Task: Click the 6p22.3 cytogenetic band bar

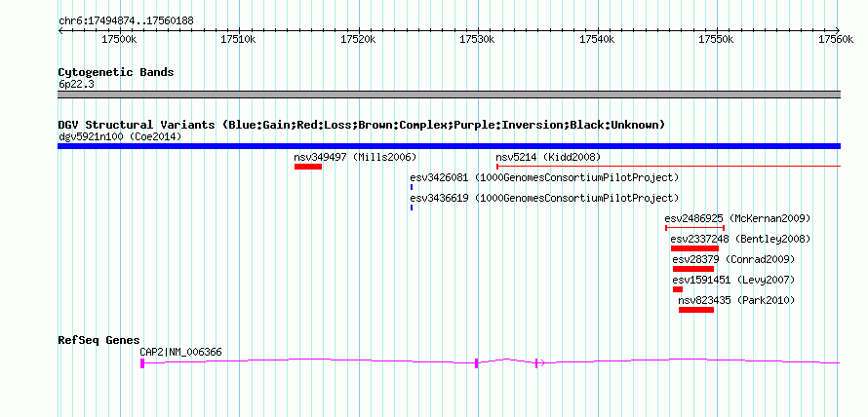Action: pyautogui.click(x=449, y=95)
